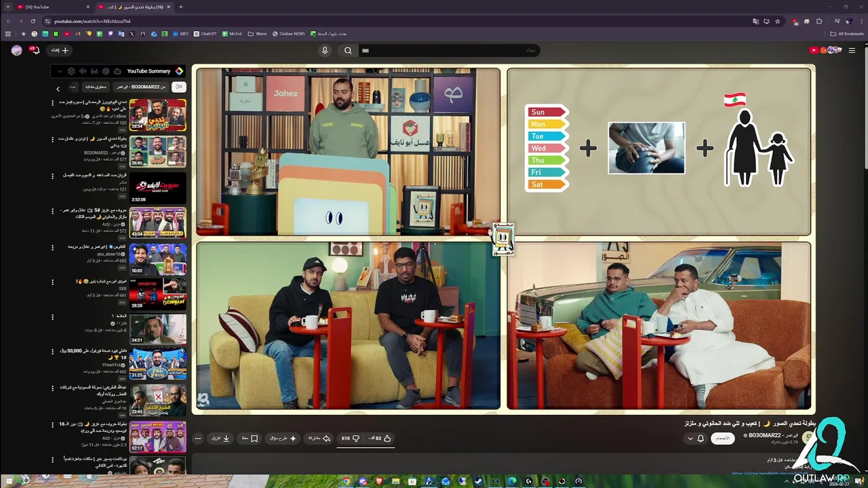
Task: Switch to the '(16) YouTube' browser tab
Action: (52, 7)
